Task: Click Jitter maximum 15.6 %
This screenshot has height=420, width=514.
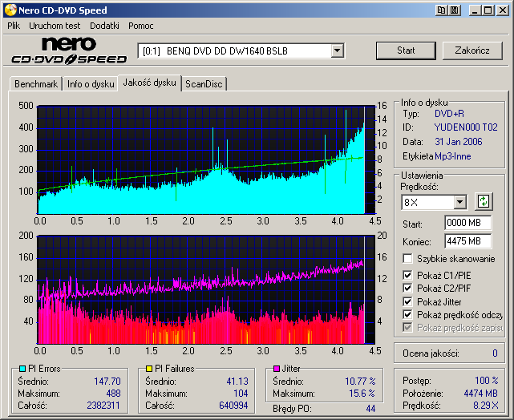Action: pyautogui.click(x=362, y=393)
